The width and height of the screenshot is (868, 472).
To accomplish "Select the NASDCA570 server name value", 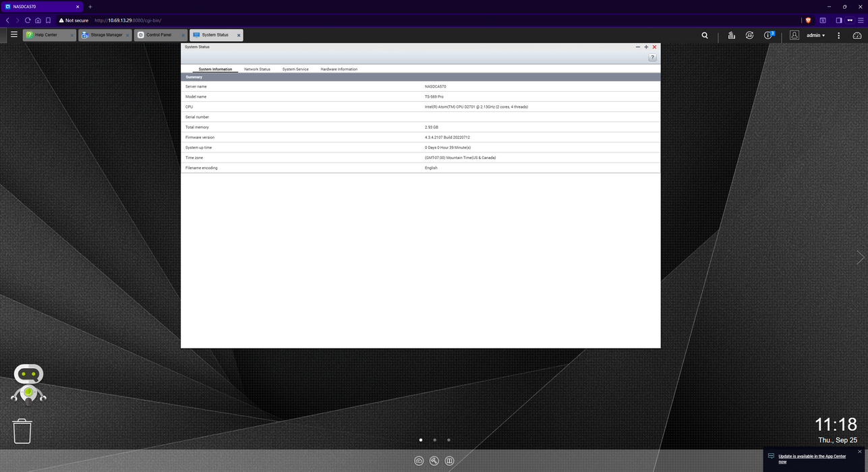I will point(435,86).
